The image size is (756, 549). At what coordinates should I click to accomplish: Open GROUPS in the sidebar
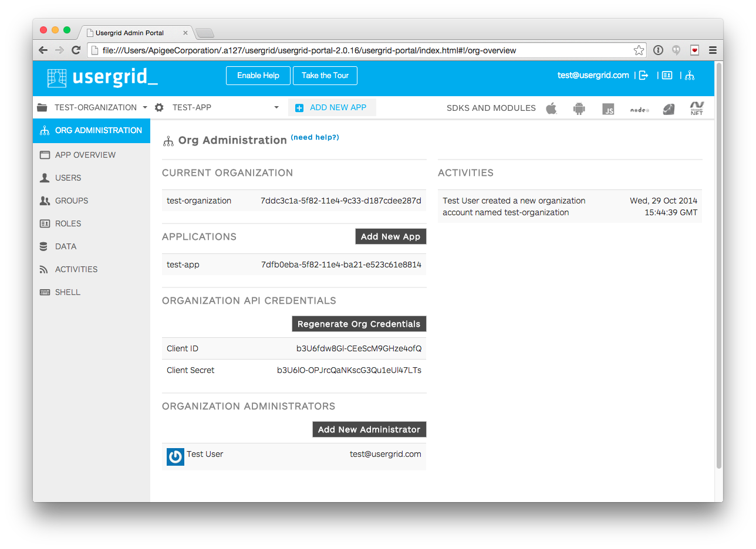[92, 201]
